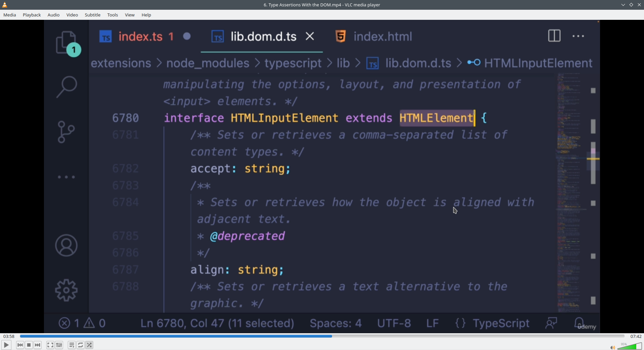Open the View menu
The image size is (644, 350).
coord(130,15)
